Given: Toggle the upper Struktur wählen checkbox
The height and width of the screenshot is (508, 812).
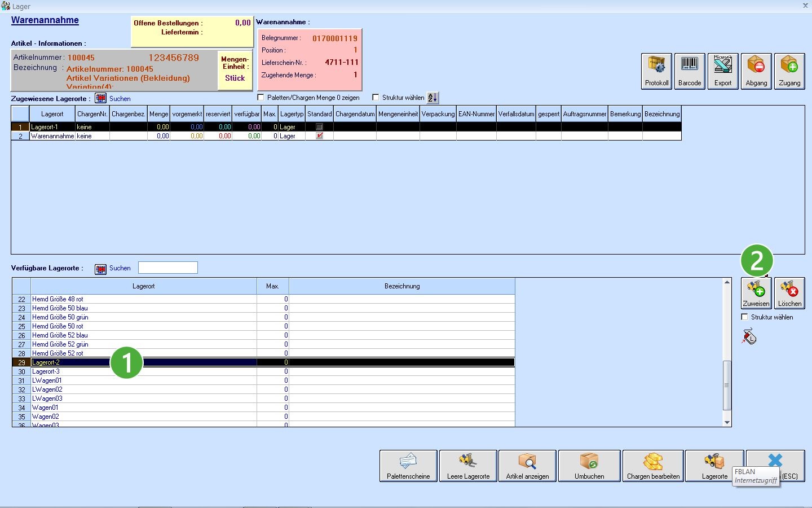Looking at the screenshot, I should tap(376, 98).
